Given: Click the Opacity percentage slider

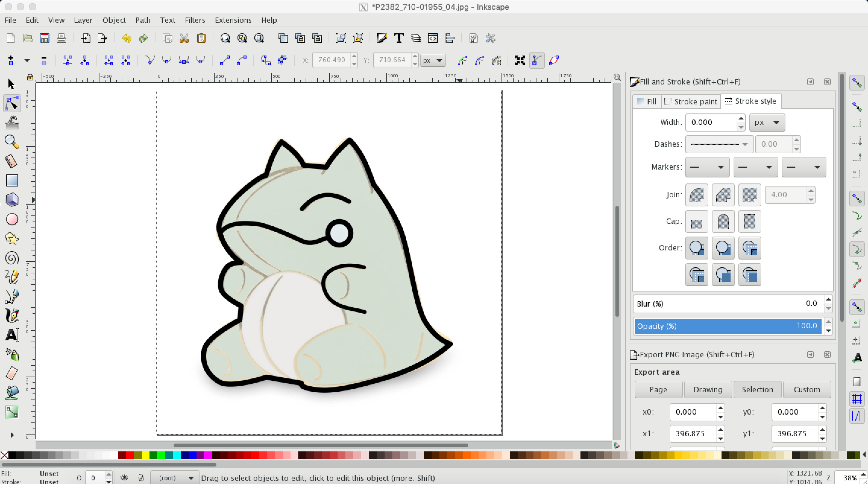Looking at the screenshot, I should (727, 326).
